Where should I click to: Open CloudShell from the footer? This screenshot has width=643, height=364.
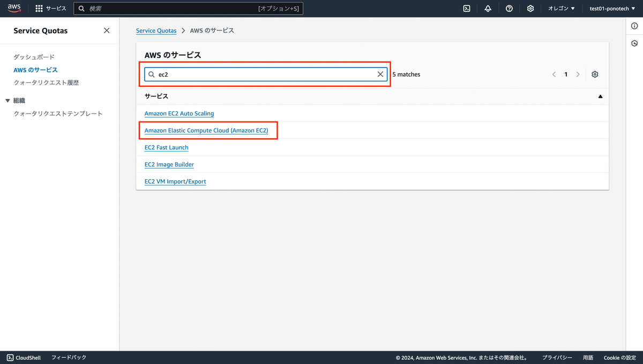25,358
